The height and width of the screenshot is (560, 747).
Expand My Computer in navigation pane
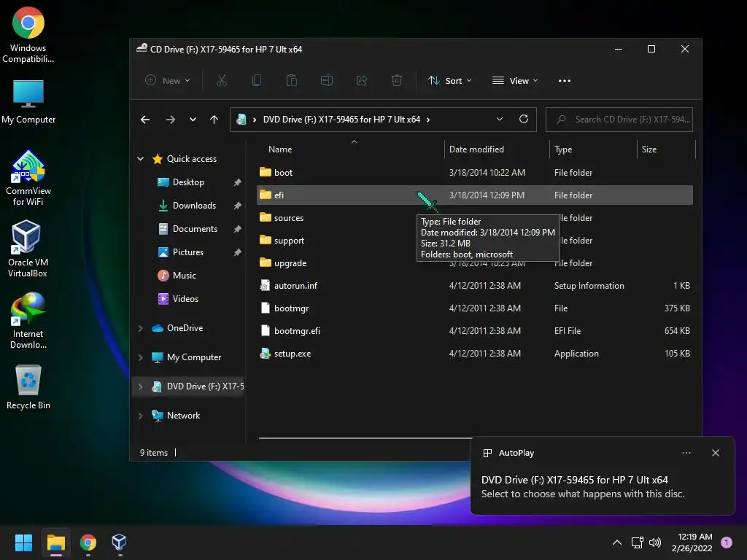pos(141,357)
